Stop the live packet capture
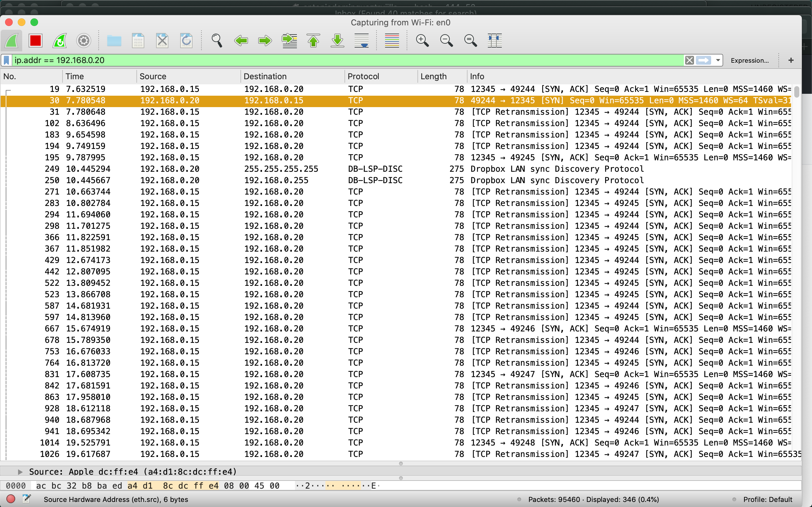812x507 pixels. coord(35,40)
